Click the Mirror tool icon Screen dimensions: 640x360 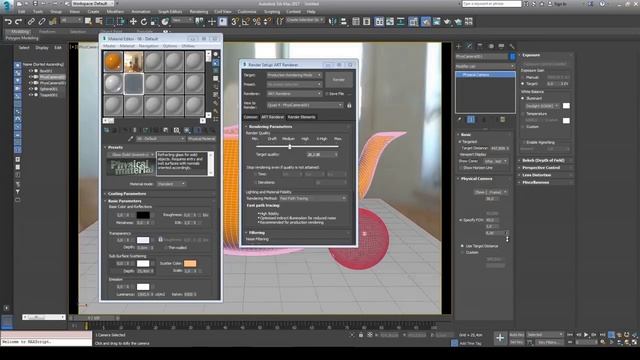point(333,22)
